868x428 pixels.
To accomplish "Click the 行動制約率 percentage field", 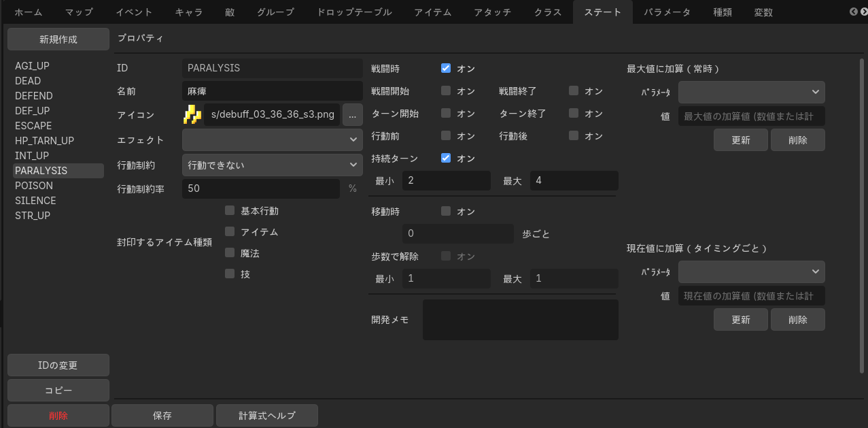I will click(261, 188).
